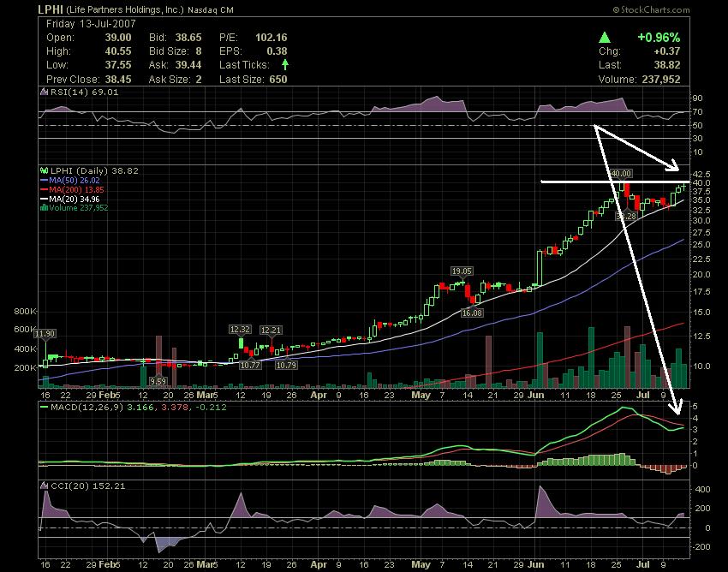Screen dimensions: 728x572
Task: Click the candlestick icon beside LPHI (Daily)
Action: (x=44, y=171)
